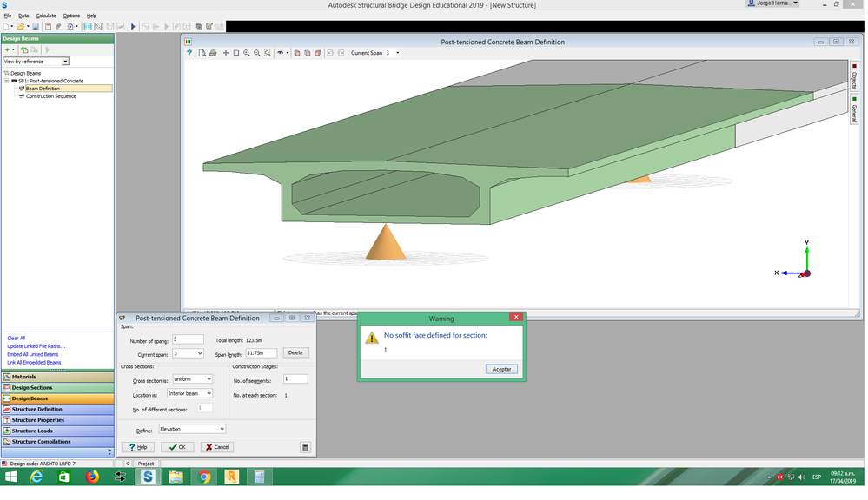Click the green plus Add beam icon
Image resolution: width=868 pixels, height=500 pixels.
click(x=7, y=49)
